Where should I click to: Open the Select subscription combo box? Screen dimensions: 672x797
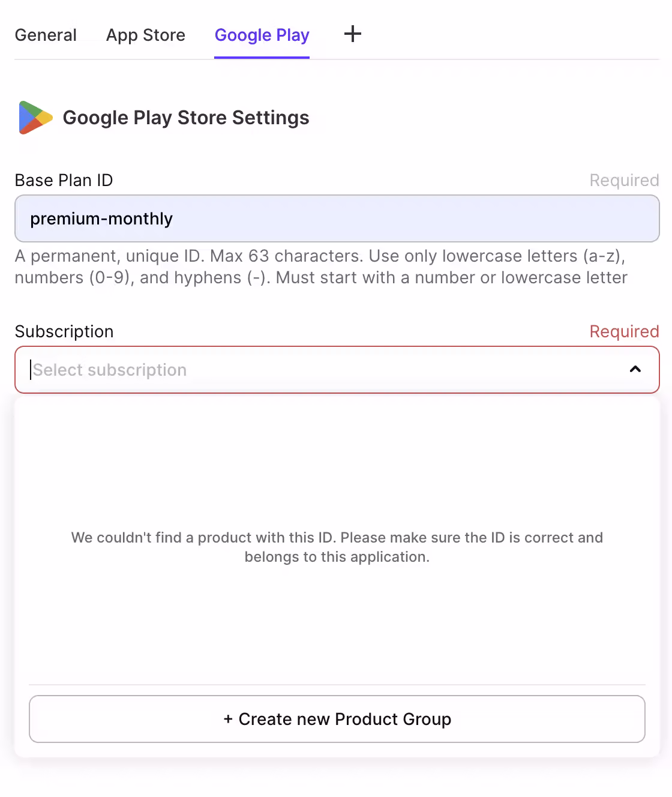point(337,370)
